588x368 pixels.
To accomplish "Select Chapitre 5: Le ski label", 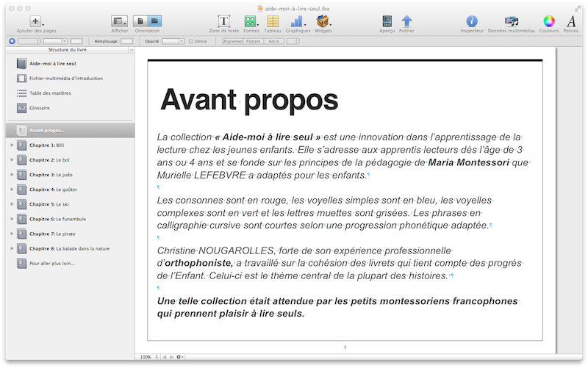I will pos(49,204).
